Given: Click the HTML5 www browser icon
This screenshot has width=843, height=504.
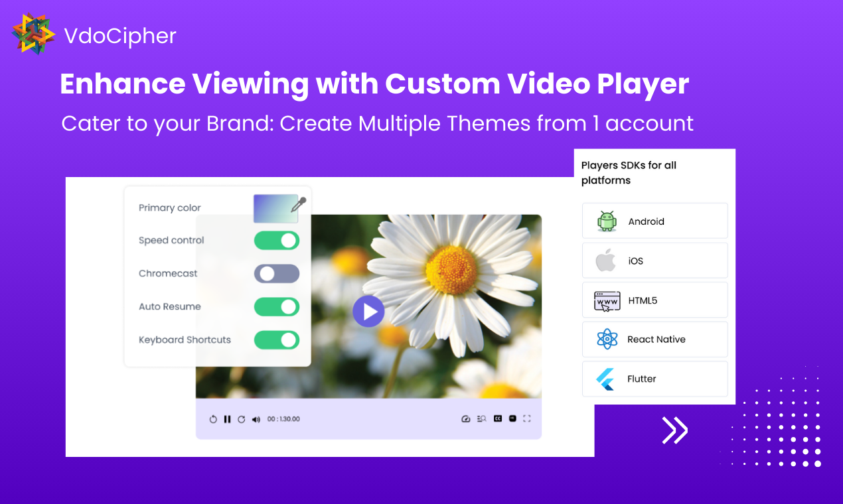Looking at the screenshot, I should pyautogui.click(x=607, y=300).
